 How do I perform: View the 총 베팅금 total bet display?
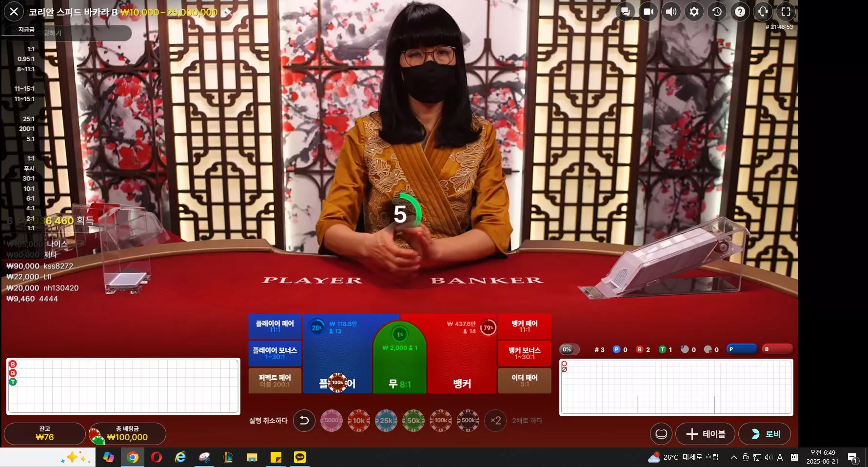point(128,433)
